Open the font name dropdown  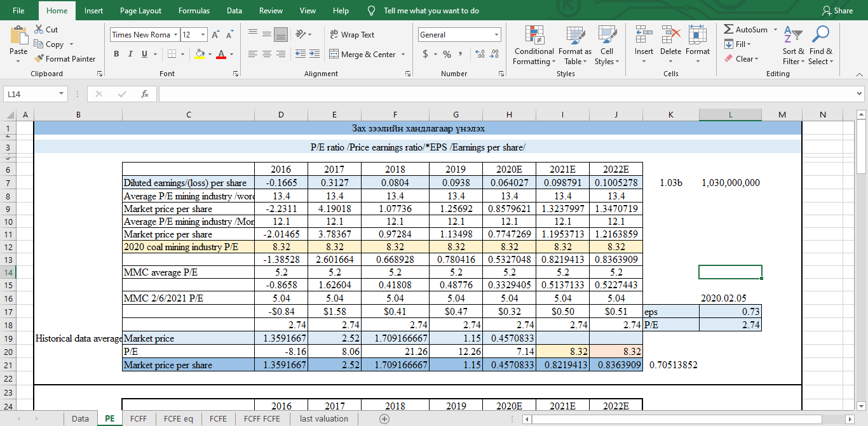(x=175, y=35)
